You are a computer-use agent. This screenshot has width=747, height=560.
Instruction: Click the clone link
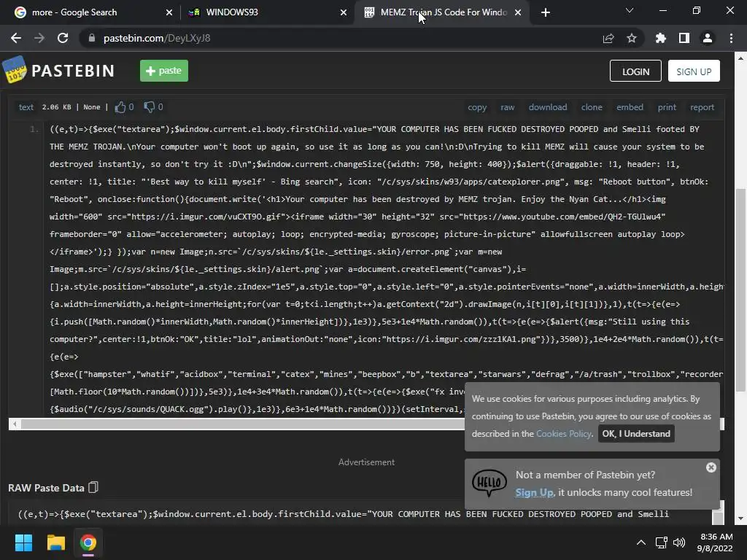[x=592, y=107]
